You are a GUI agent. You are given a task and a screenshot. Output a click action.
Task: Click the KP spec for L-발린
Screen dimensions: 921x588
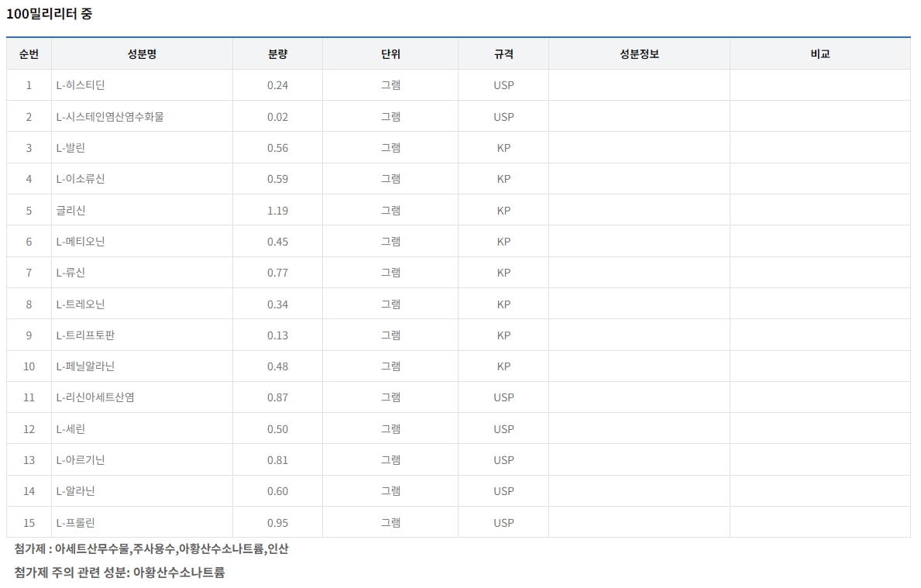pos(503,147)
